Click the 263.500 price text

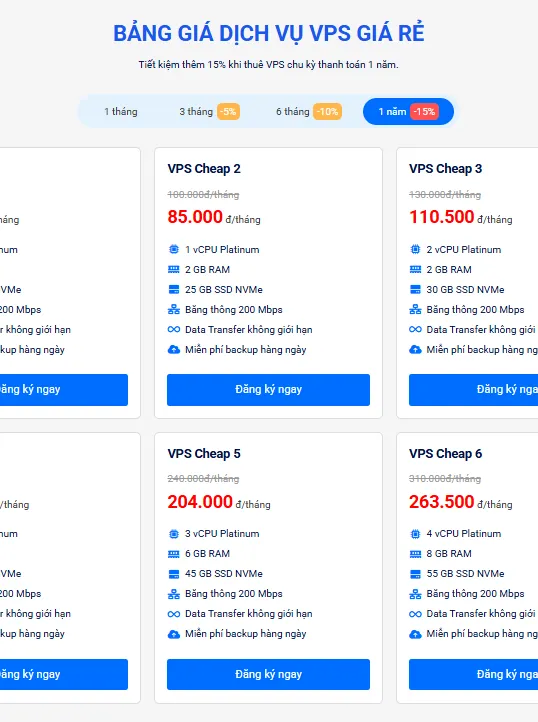pyautogui.click(x=442, y=501)
